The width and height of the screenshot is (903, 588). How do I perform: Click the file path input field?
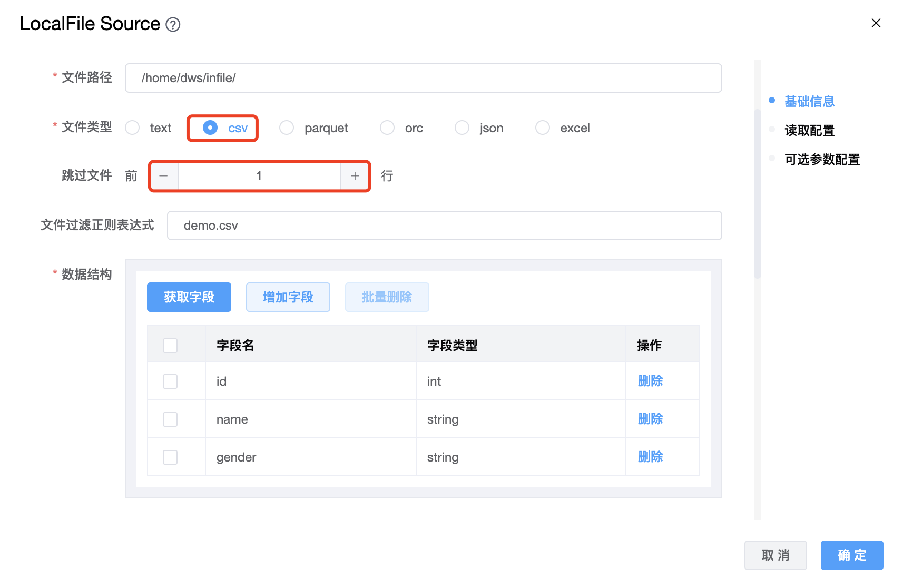423,78
